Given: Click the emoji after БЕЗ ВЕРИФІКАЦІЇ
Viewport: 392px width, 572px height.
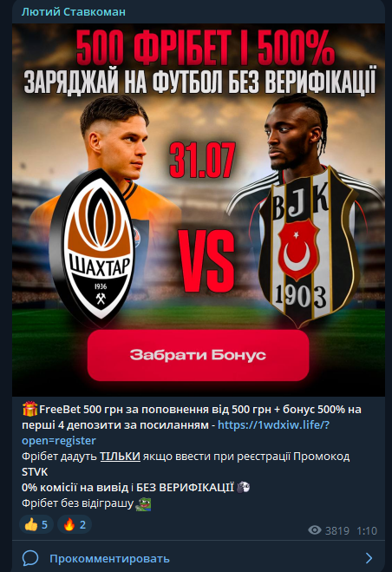Looking at the screenshot, I should coord(243,487).
